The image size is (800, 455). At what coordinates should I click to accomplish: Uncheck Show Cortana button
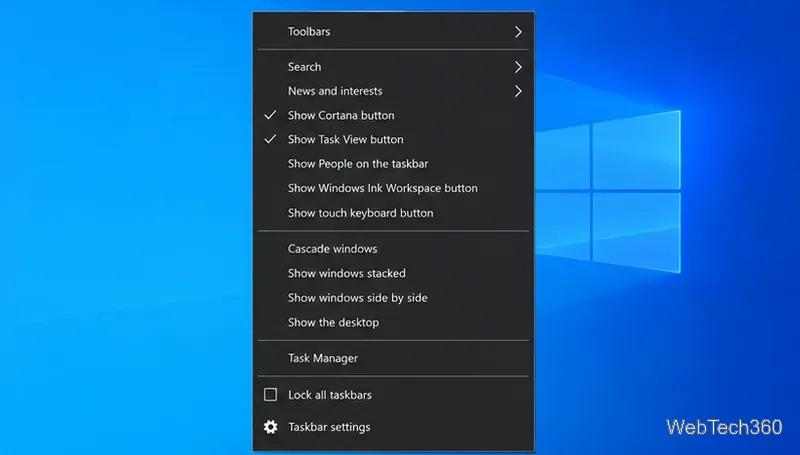pyautogui.click(x=393, y=115)
